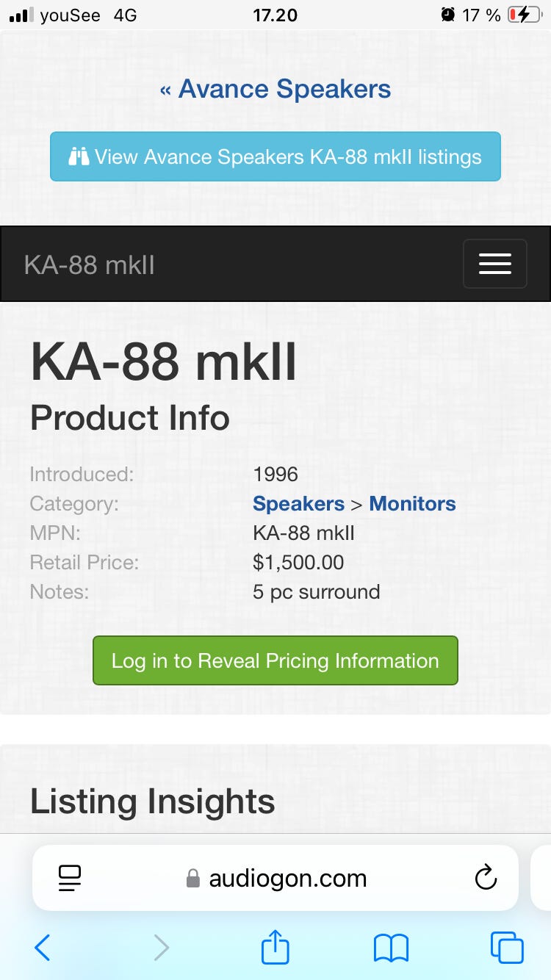
Task: Tap the 17.20 clock in status bar
Action: (x=275, y=15)
